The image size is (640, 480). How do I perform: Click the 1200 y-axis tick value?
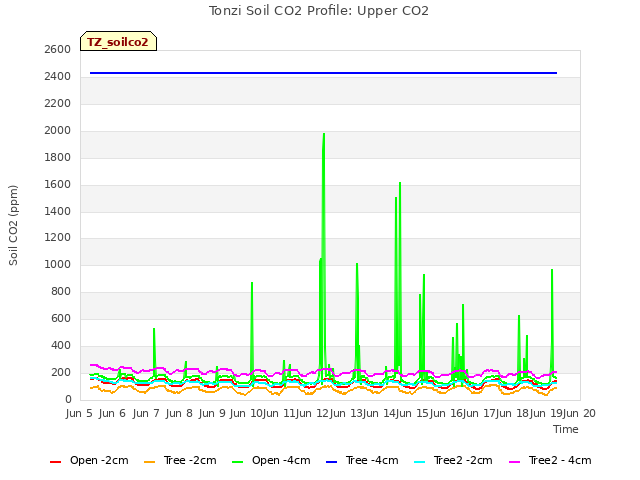click(58, 238)
